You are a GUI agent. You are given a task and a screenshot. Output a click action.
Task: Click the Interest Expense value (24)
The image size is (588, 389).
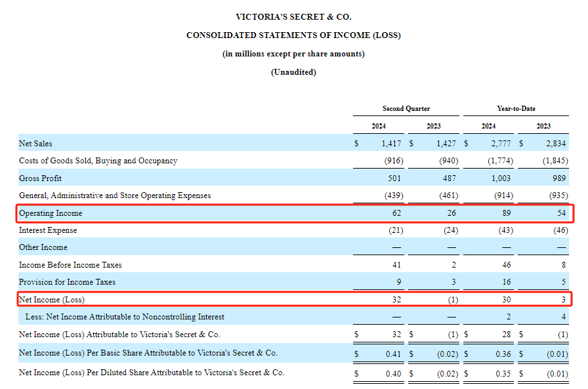pos(451,230)
